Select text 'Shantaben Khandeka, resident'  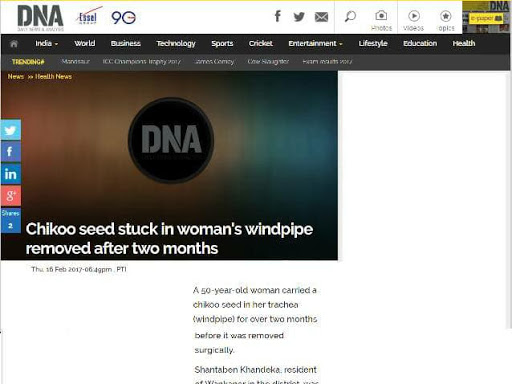click(x=255, y=370)
